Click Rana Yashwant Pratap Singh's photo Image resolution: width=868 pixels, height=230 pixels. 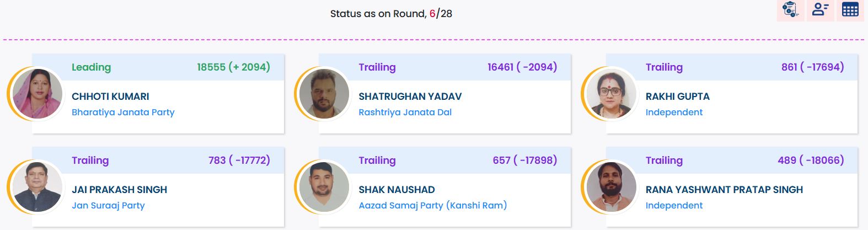[x=611, y=187]
